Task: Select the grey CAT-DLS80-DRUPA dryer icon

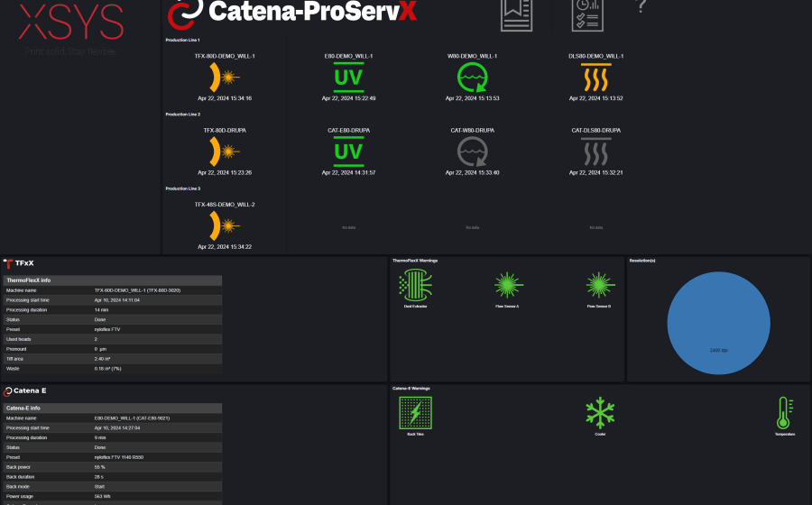Action: click(596, 152)
